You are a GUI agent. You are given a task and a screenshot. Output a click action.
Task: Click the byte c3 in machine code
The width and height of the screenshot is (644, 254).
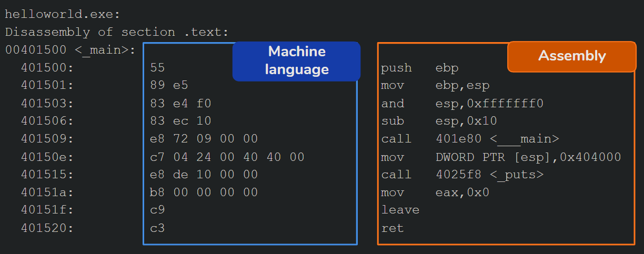(157, 228)
